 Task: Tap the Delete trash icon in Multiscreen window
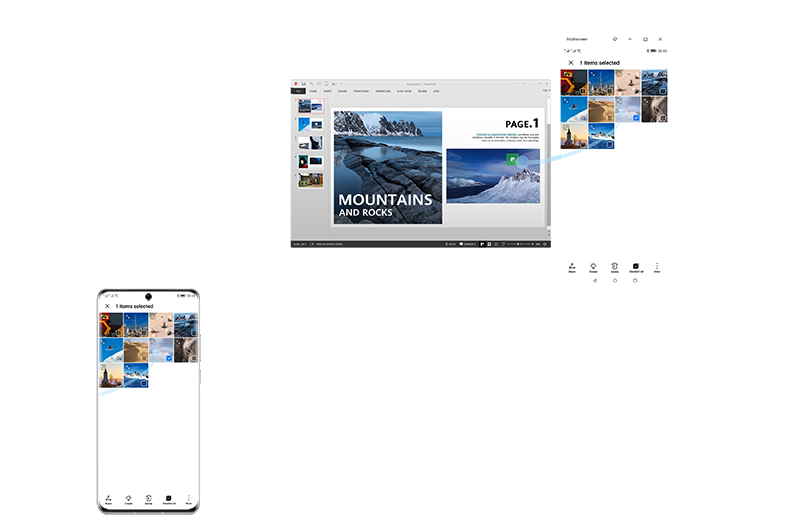[x=615, y=267]
